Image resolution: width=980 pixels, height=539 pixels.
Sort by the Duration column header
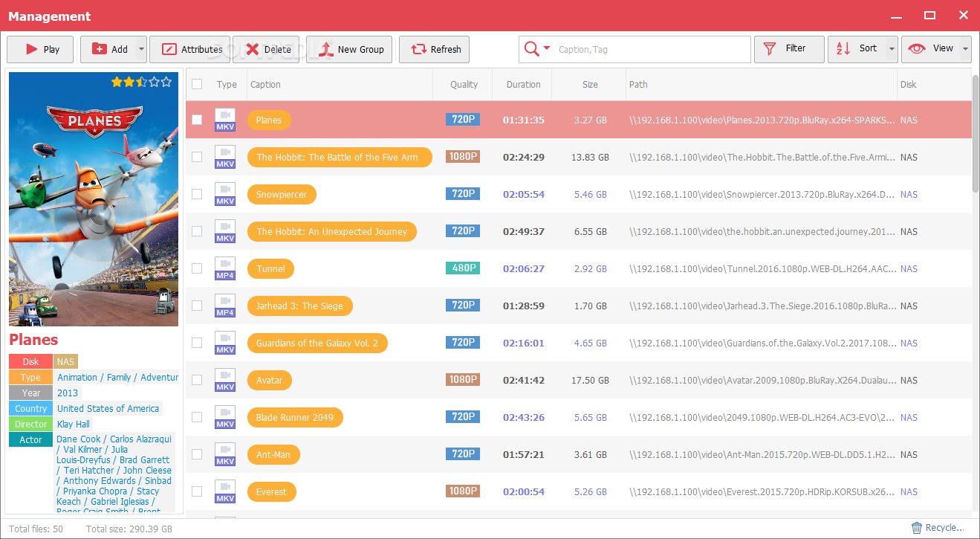point(522,84)
